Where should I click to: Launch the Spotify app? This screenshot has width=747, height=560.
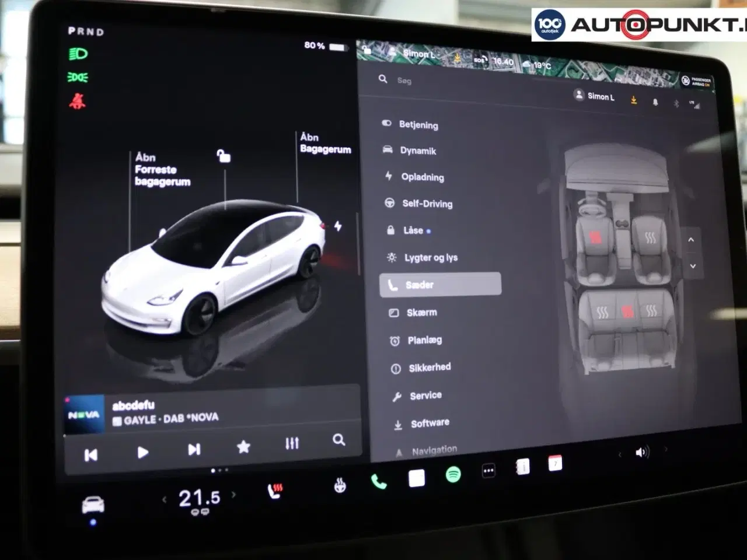[453, 474]
